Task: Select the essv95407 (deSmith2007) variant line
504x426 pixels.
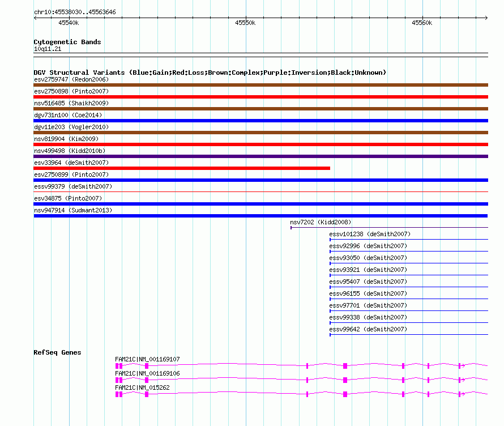Action: [x=409, y=287]
